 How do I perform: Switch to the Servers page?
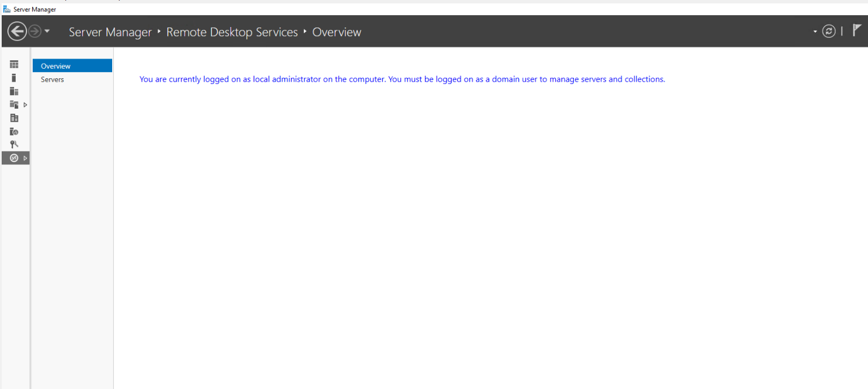pyautogui.click(x=52, y=79)
